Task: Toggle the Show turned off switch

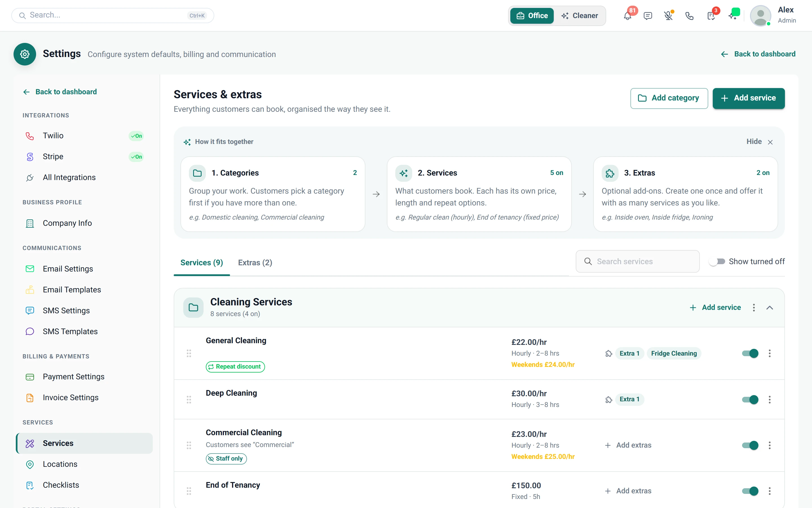Action: (x=717, y=261)
